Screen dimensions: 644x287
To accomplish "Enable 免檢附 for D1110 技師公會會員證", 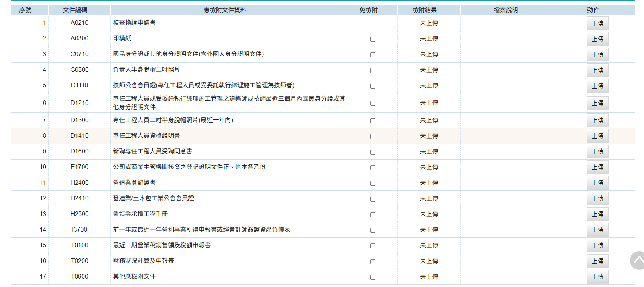I will point(373,86).
